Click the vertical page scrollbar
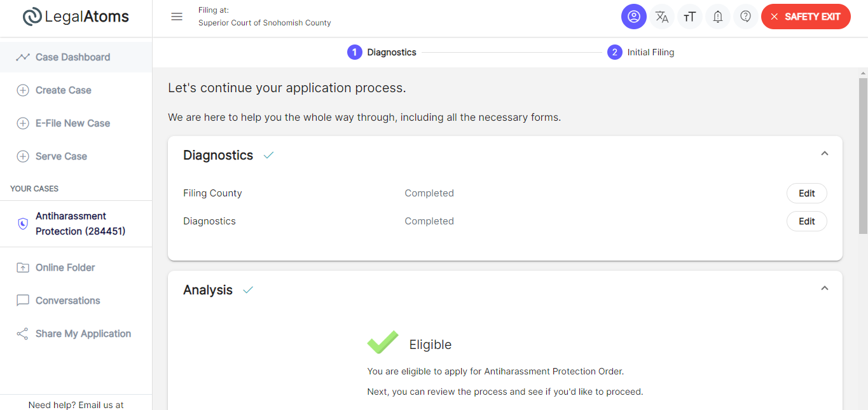The image size is (868, 410). click(x=863, y=156)
